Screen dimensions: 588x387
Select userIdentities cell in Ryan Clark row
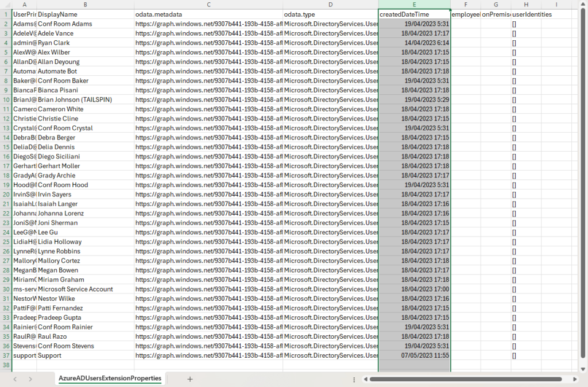526,42
